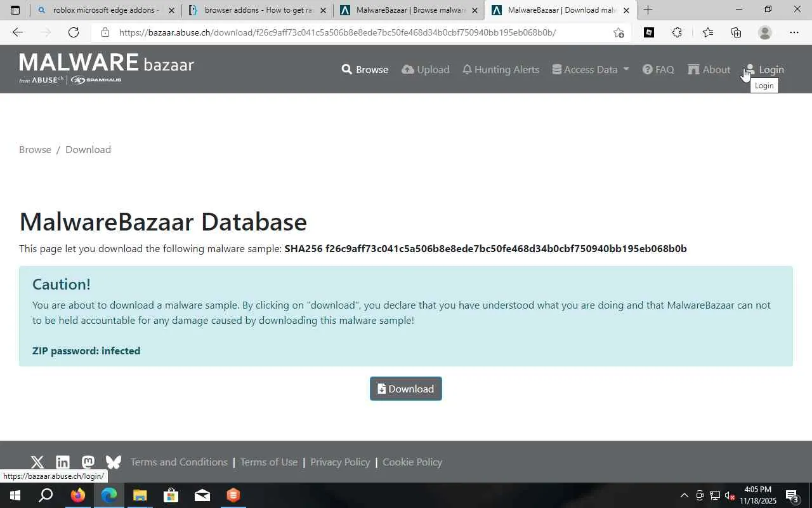Screen dimensions: 812x508
Task: Open the network status tray icon
Action: pos(714,495)
